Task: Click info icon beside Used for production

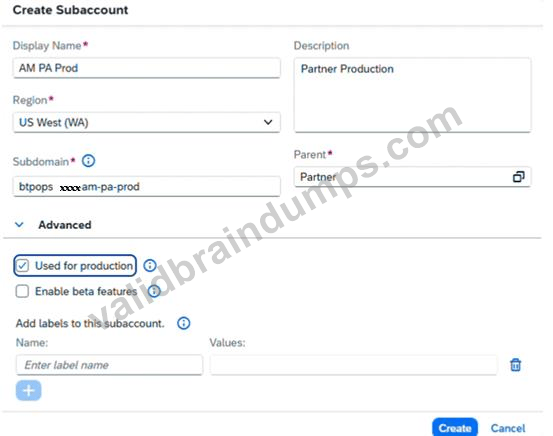Action: [x=150, y=265]
